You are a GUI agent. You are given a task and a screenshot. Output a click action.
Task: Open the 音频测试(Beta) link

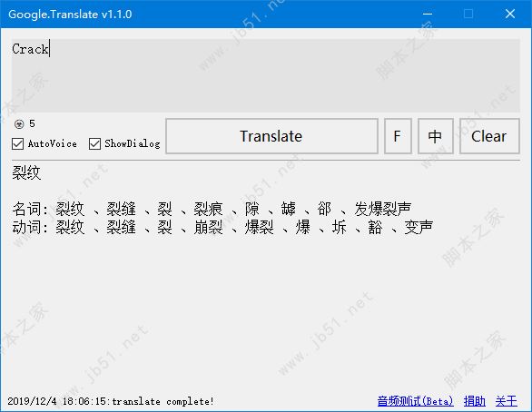[x=415, y=401]
